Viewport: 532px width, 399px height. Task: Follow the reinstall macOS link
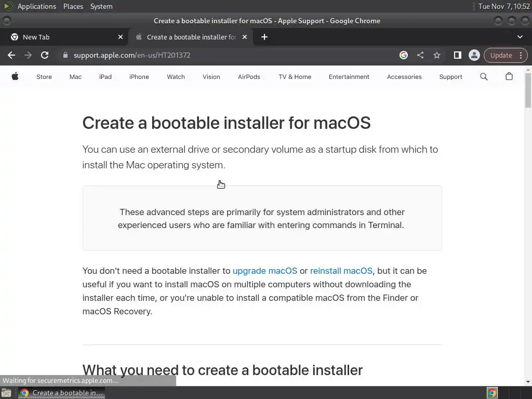(x=341, y=271)
